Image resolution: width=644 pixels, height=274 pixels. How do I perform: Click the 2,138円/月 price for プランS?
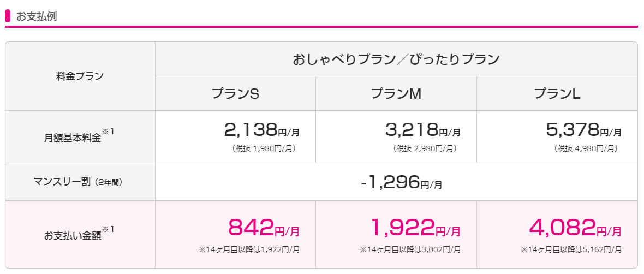[262, 130]
